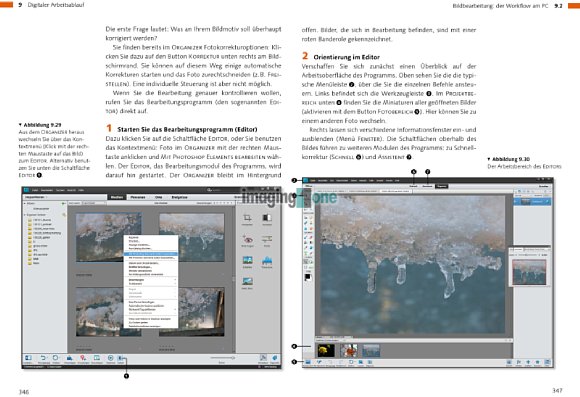Viewport: 580px width, 397px height.
Task: Click the Editor icon in Organizer's bottom bar
Action: (120, 358)
